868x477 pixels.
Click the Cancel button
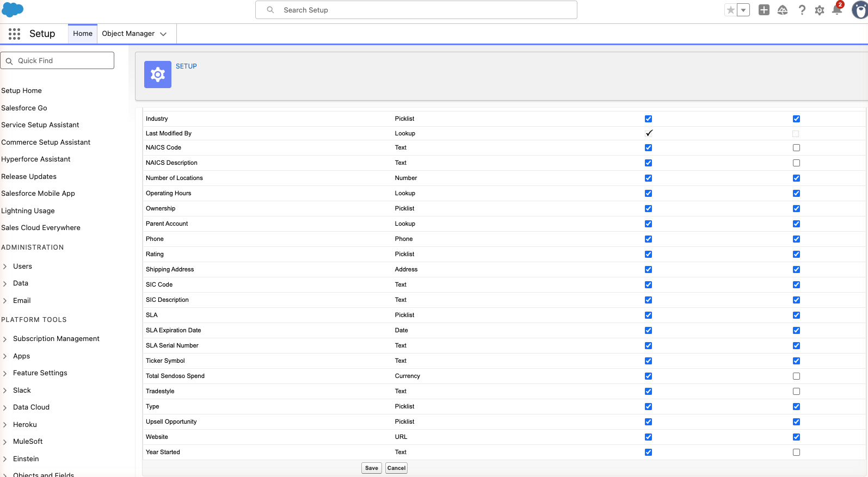[397, 468]
